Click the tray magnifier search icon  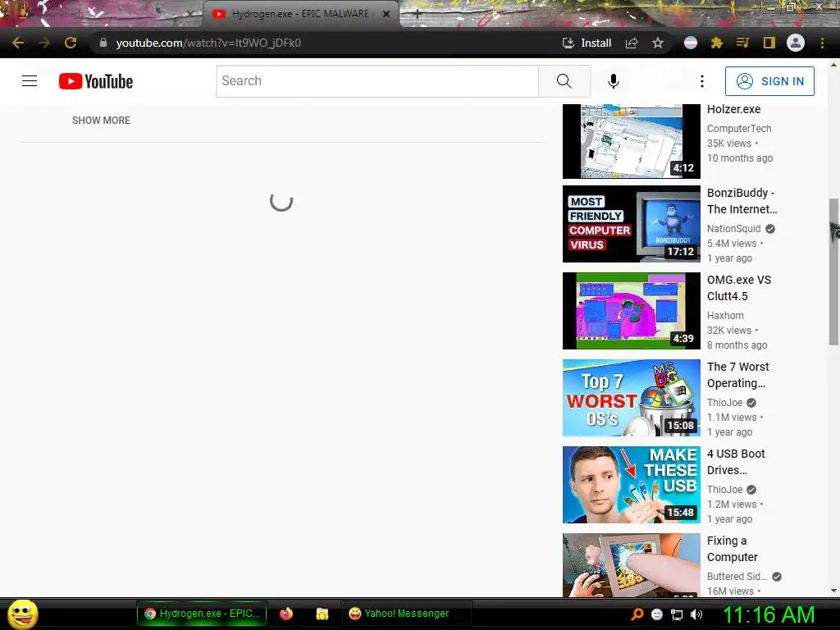(637, 614)
